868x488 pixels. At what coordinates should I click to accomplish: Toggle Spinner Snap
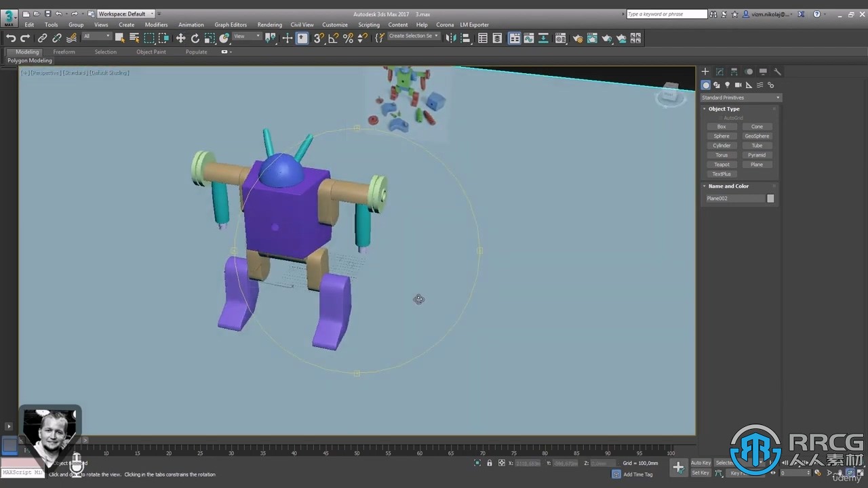click(x=363, y=39)
